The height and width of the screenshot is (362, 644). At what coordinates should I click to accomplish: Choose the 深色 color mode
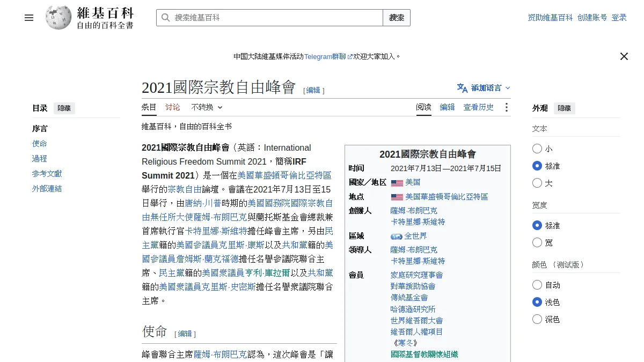(537, 319)
